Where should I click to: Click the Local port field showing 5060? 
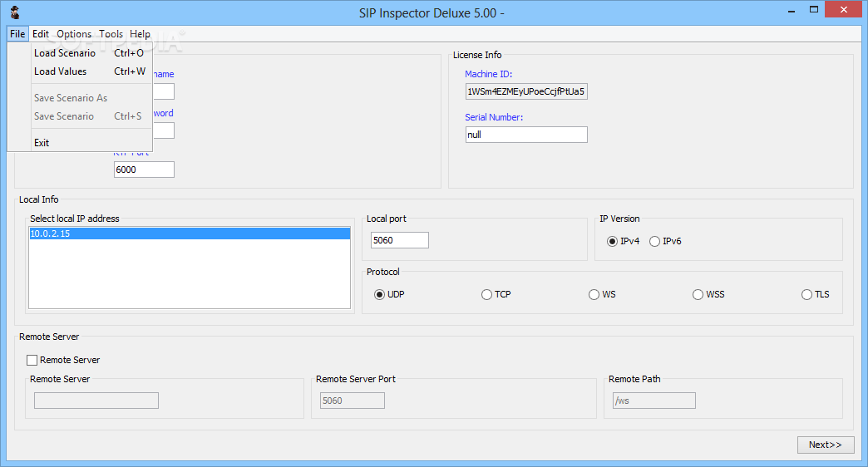coord(400,240)
